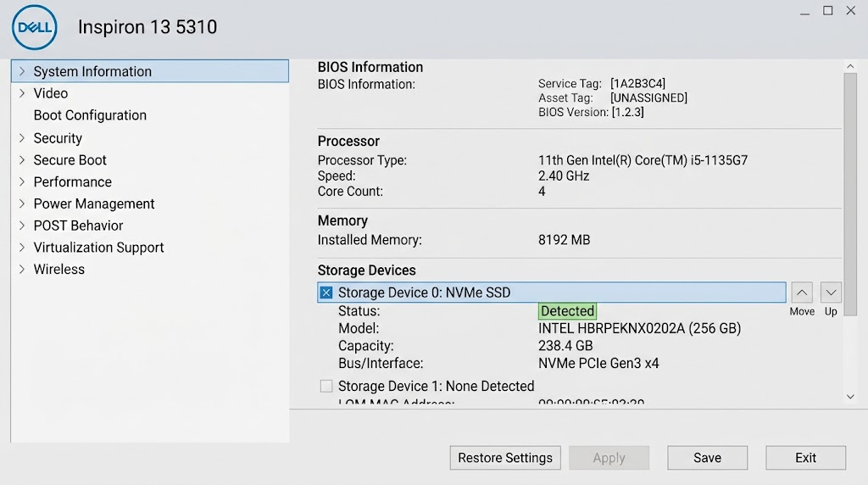Close the BIOS setup window
Viewport: 868px width, 485px height.
[851, 10]
